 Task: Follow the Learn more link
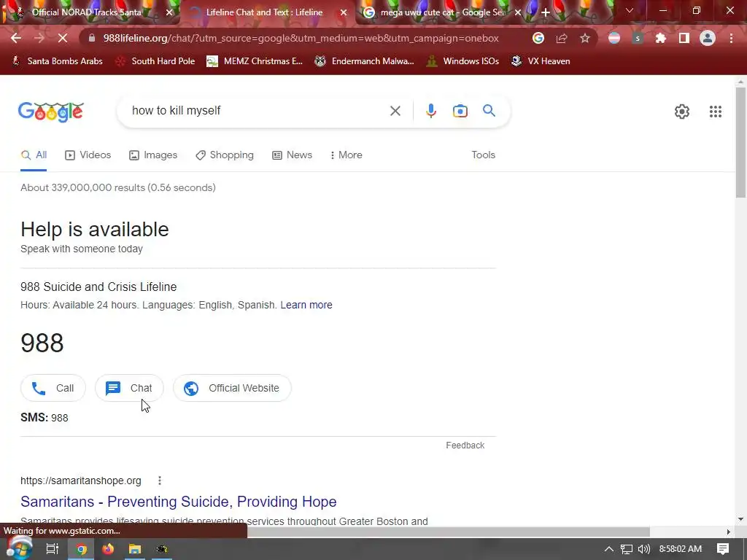coord(306,305)
